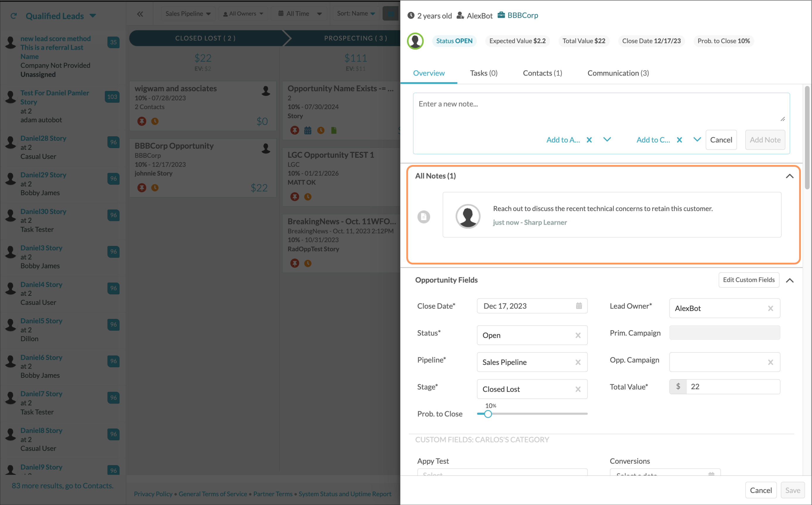This screenshot has height=505, width=812.
Task: Click the green document icon on Opportunity Name Exists card
Action: pyautogui.click(x=334, y=130)
